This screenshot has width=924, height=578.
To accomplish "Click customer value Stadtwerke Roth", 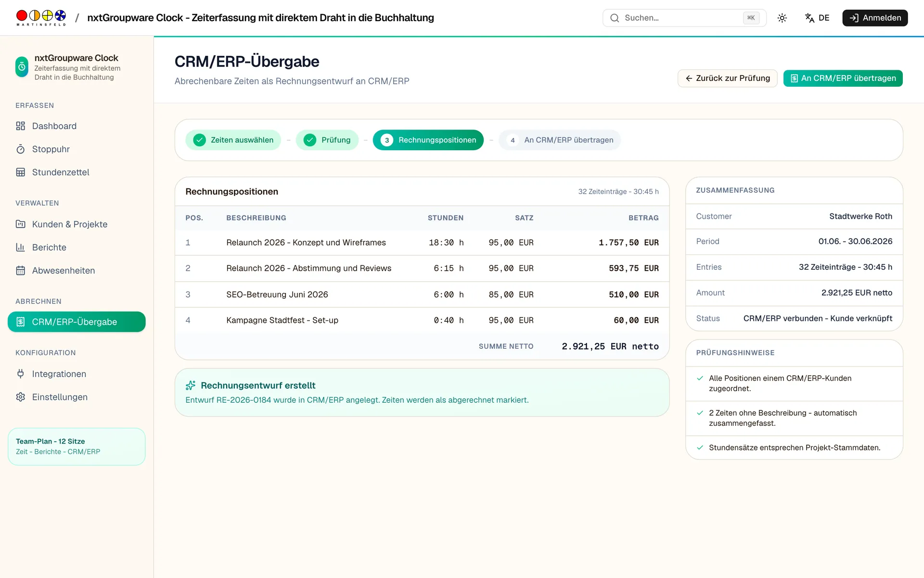I will tap(860, 216).
